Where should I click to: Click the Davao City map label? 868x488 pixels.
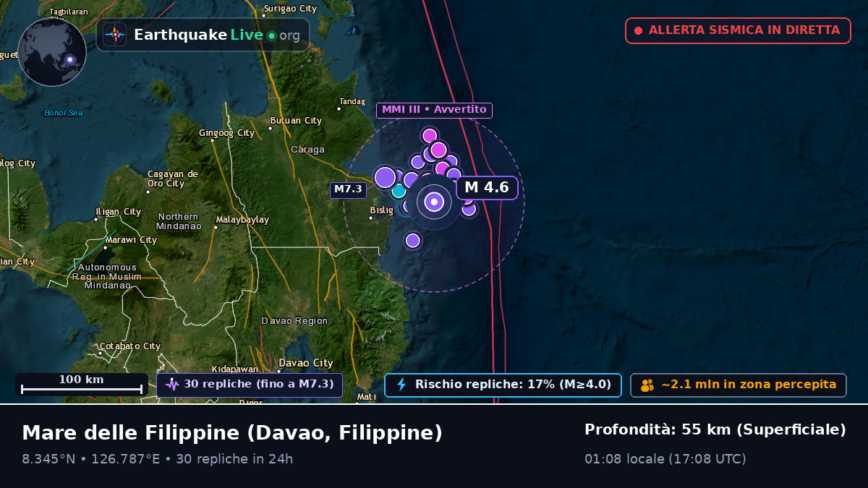coord(306,363)
